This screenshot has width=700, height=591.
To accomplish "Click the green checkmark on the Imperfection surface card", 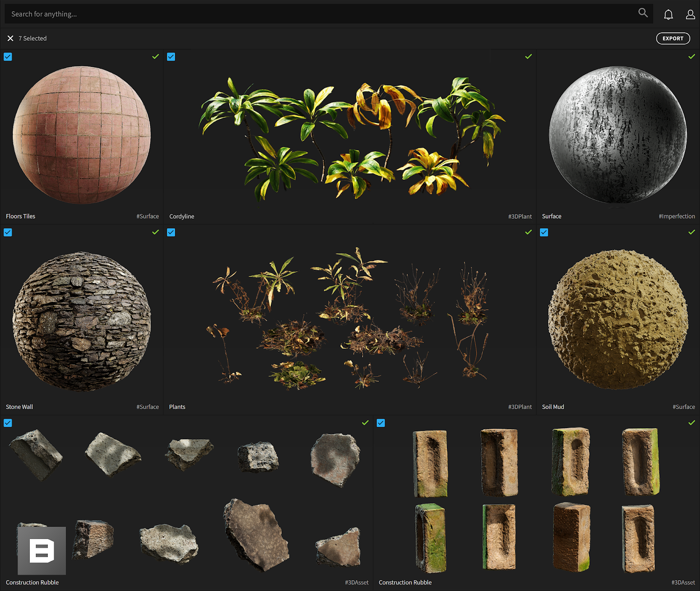I will (x=692, y=56).
